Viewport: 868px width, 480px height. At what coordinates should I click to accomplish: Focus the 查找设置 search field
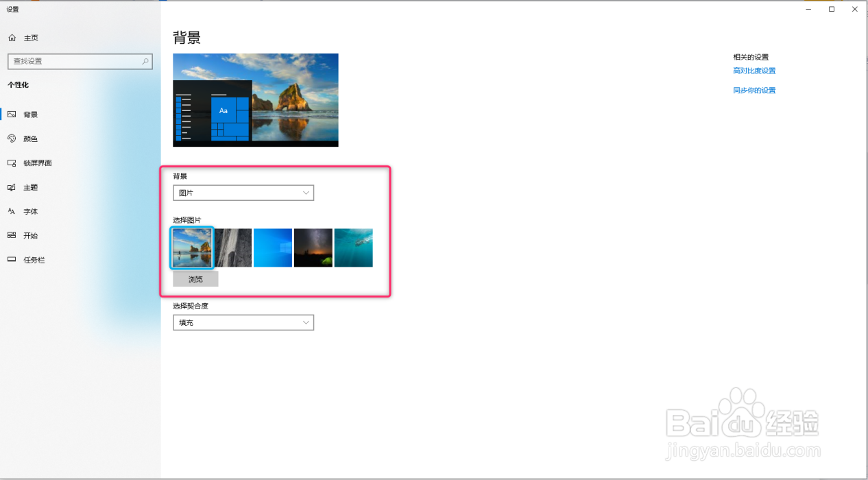[80, 61]
